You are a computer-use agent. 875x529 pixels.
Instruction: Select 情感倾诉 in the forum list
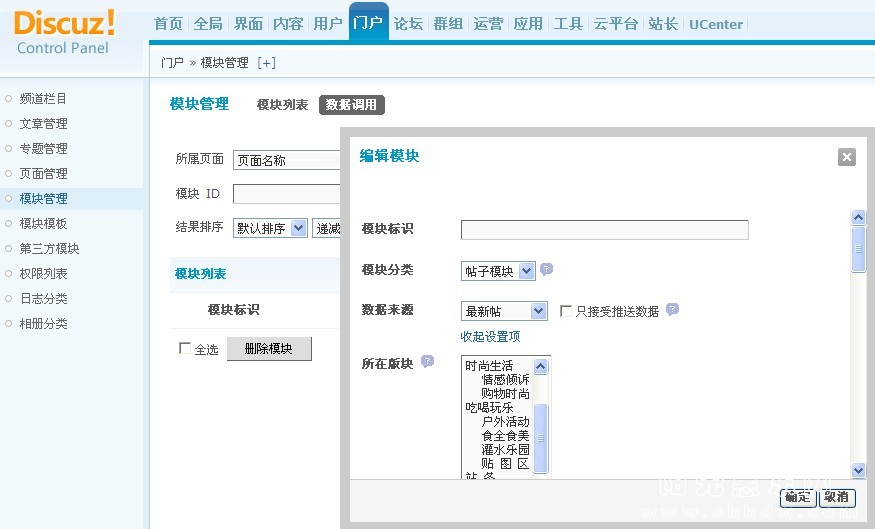coord(506,380)
